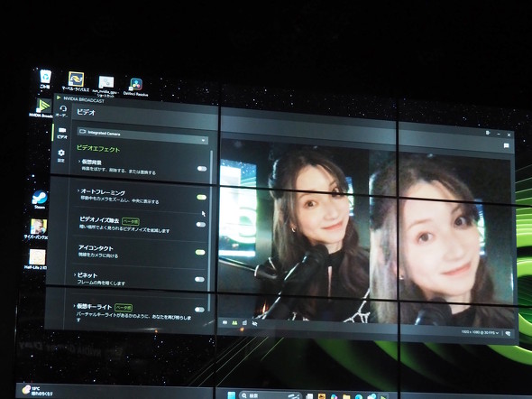Image resolution: width=532 pixels, height=399 pixels.
Task: Expand the 仮想背景 effect options chevron
Action: (x=79, y=162)
